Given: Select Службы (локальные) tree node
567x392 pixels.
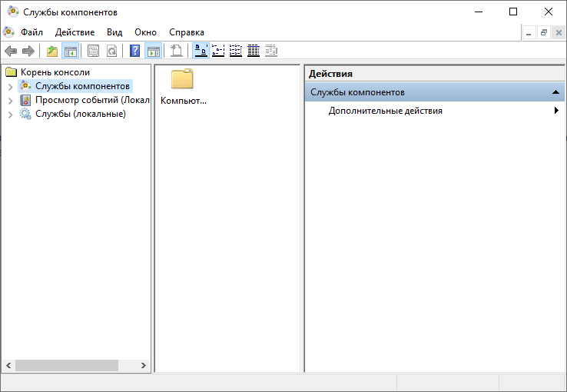Looking at the screenshot, I should click(81, 114).
